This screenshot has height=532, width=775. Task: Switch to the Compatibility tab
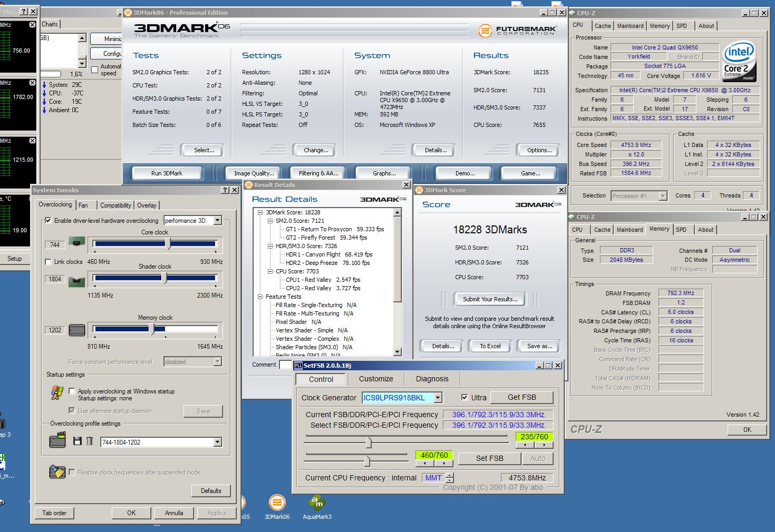115,205
